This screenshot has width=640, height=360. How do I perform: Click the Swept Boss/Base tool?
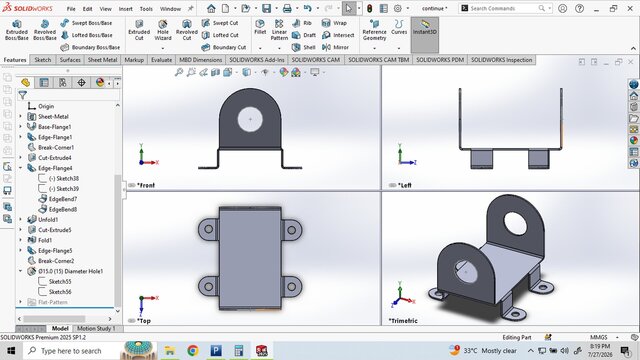point(86,23)
